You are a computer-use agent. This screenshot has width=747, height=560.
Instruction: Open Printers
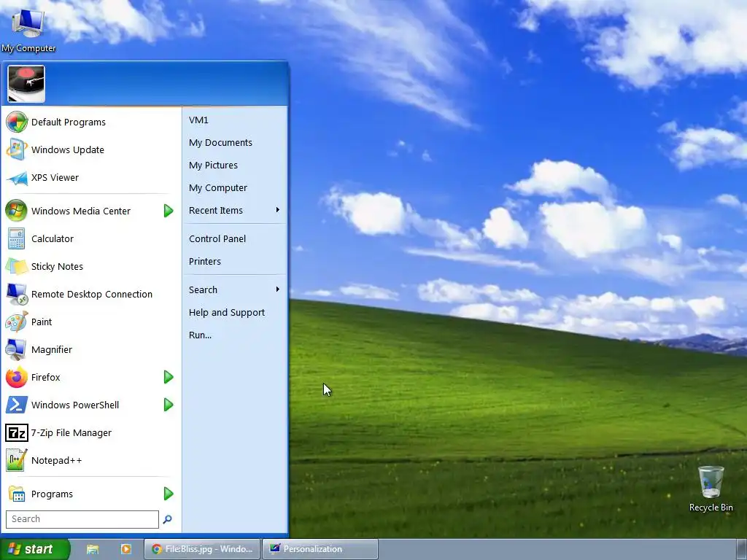[x=234, y=261]
